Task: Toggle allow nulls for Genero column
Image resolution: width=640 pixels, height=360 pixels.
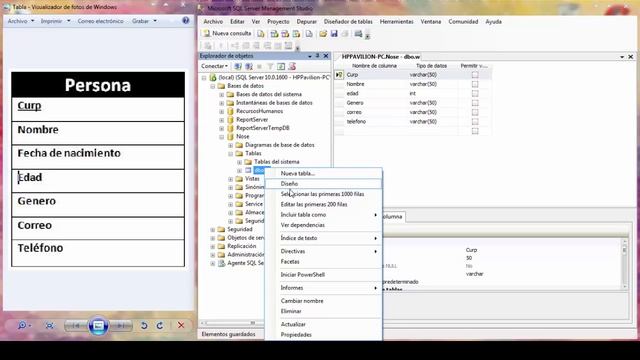Action: pyautogui.click(x=475, y=103)
